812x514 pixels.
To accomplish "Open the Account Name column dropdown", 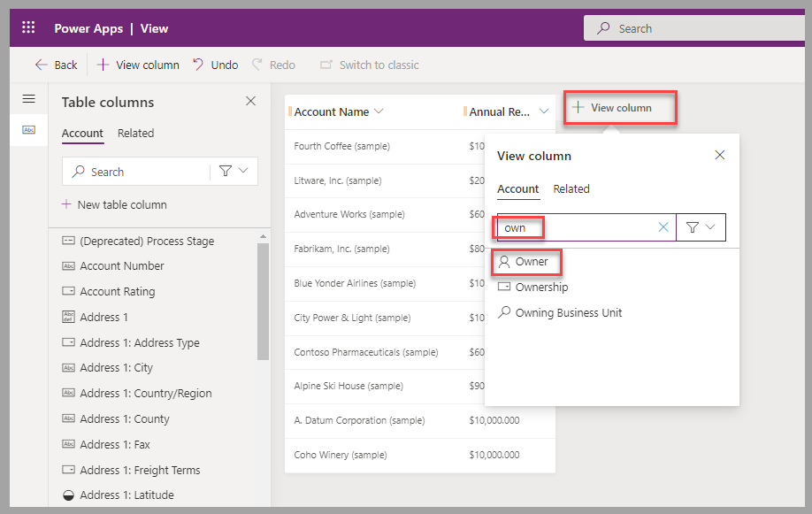I will coord(379,111).
